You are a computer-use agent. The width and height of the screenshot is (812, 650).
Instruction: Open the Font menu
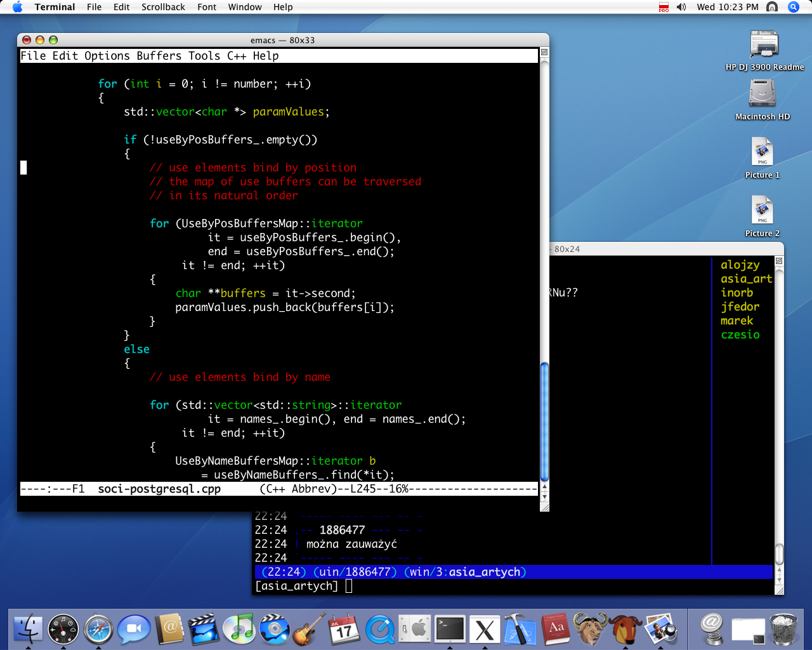pos(207,7)
